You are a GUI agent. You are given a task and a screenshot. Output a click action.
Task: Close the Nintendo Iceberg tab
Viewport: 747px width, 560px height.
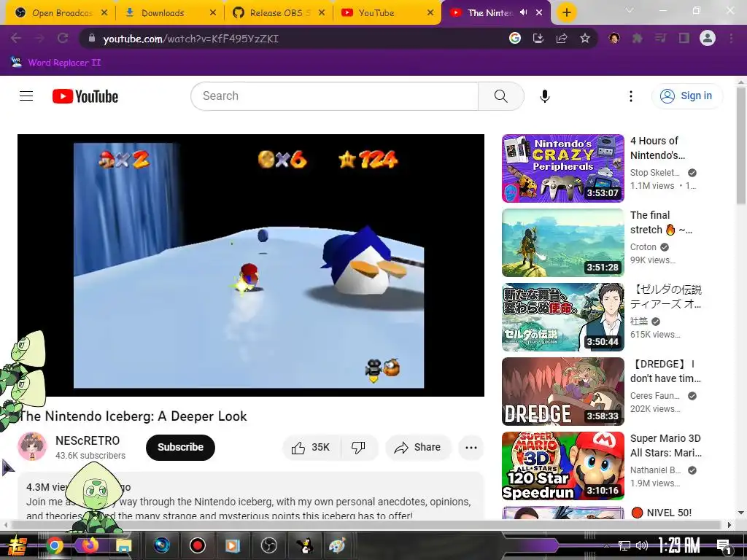(x=539, y=13)
